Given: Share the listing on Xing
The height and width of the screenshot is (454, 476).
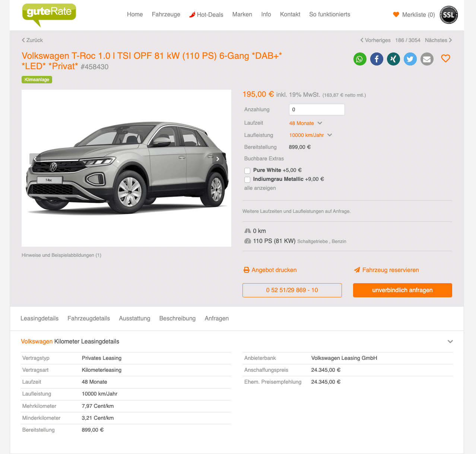Looking at the screenshot, I should pos(393,59).
